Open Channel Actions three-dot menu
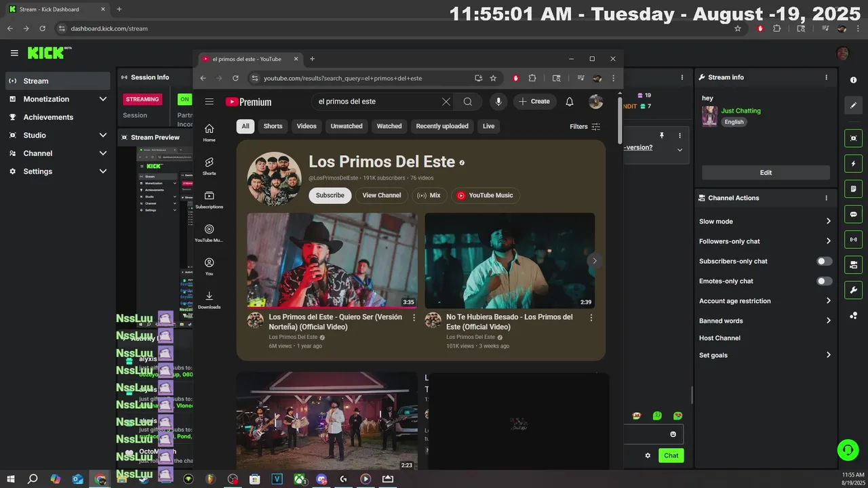This screenshot has width=868, height=488. pos(826,198)
